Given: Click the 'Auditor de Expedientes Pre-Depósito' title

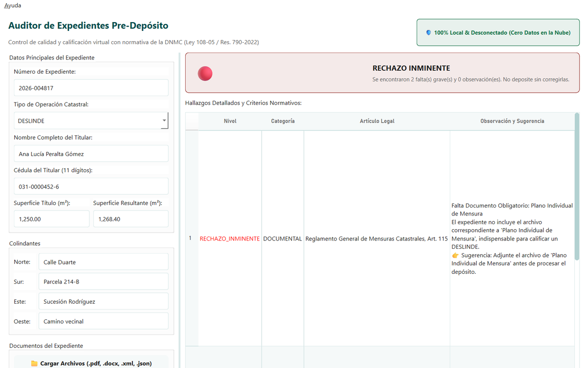Looking at the screenshot, I should click(89, 26).
